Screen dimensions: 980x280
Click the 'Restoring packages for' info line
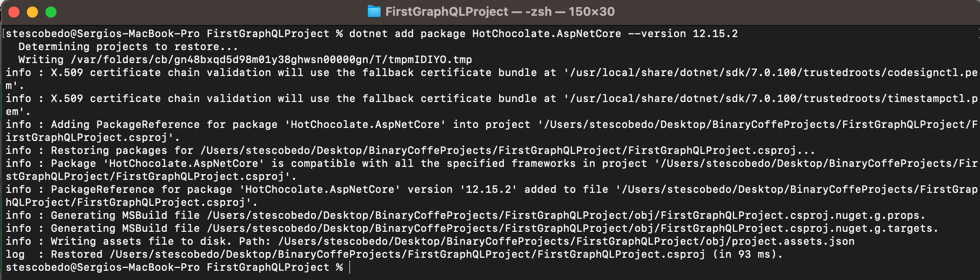coord(410,151)
